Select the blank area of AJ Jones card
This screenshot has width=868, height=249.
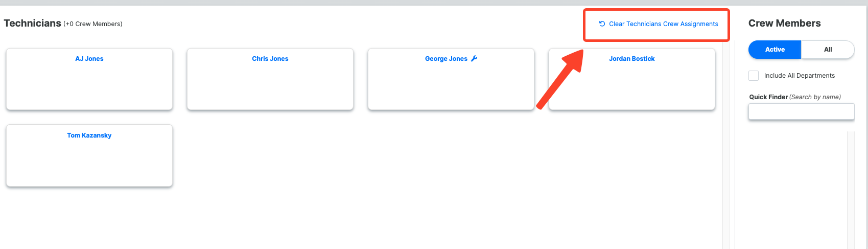point(89,86)
